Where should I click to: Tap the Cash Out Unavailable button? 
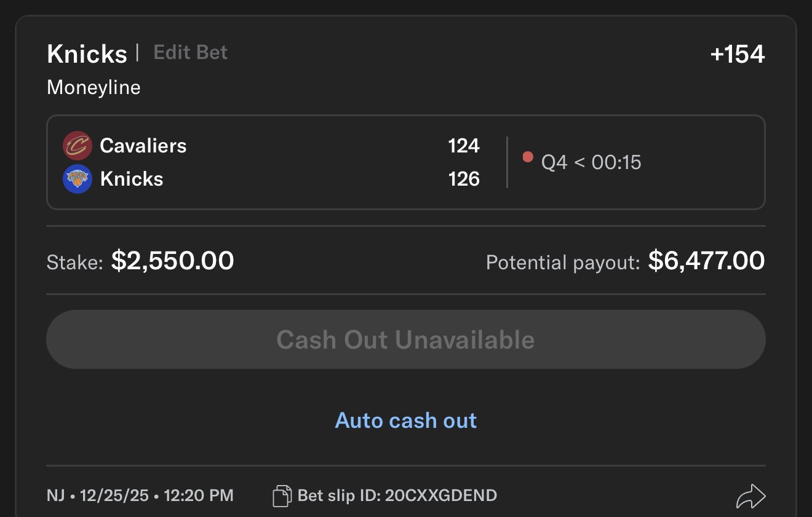406,339
